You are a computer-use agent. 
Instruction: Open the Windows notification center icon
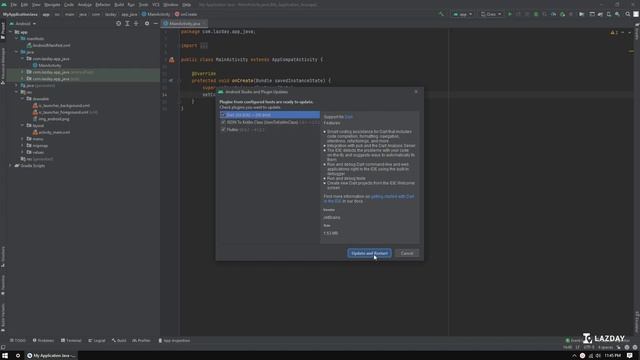pos(630,356)
